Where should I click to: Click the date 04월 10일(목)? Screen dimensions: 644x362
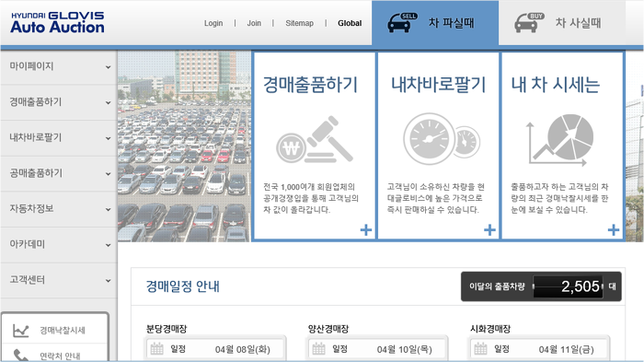405,350
